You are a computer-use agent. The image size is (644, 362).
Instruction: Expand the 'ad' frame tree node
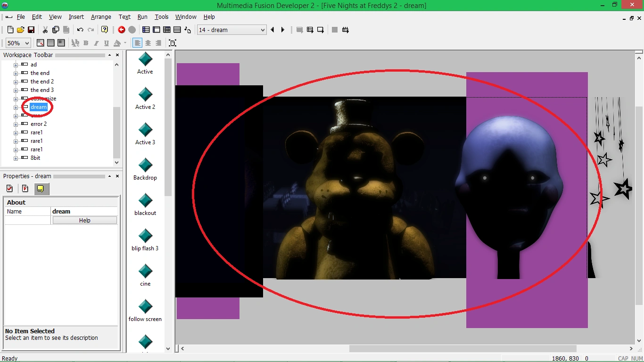tap(16, 65)
